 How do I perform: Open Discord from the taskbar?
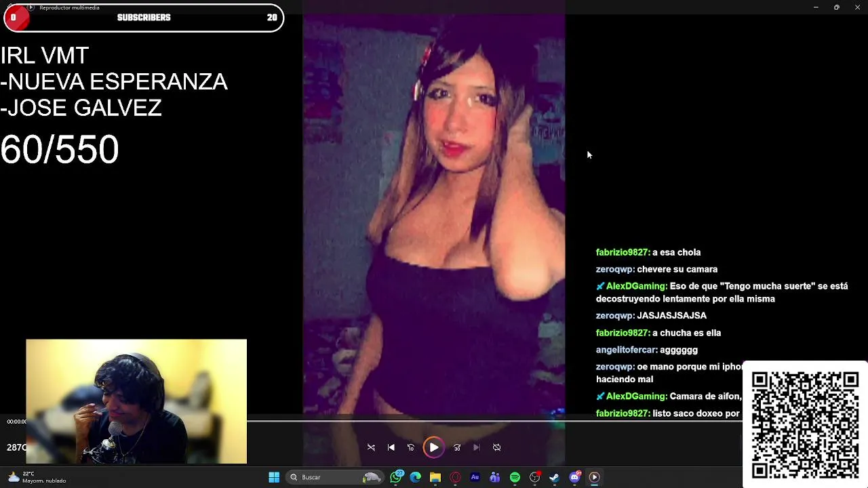(575, 477)
